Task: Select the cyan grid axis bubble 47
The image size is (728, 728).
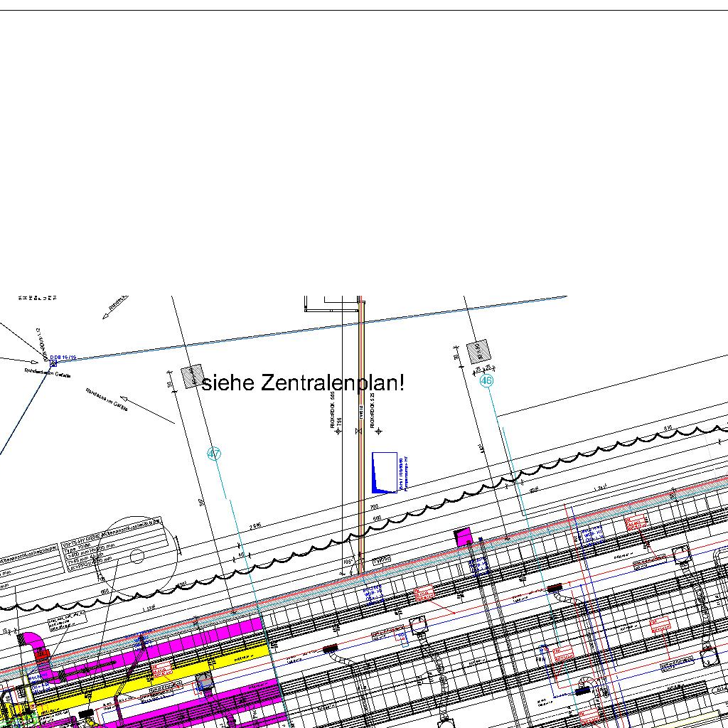Action: tap(214, 454)
